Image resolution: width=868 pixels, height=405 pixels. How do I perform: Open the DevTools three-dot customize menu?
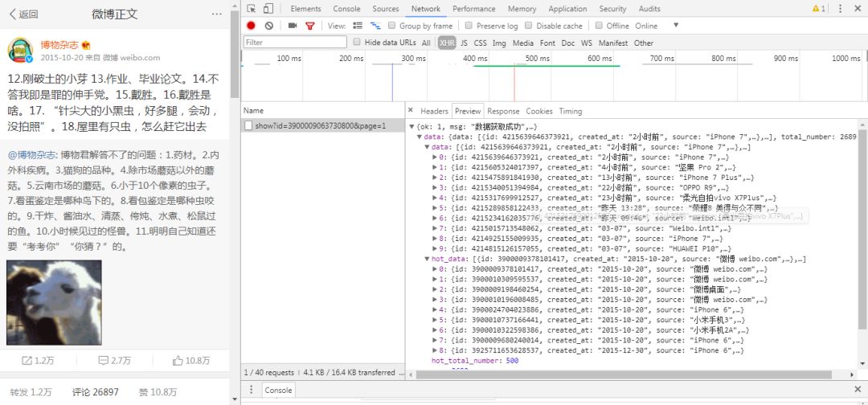click(841, 8)
